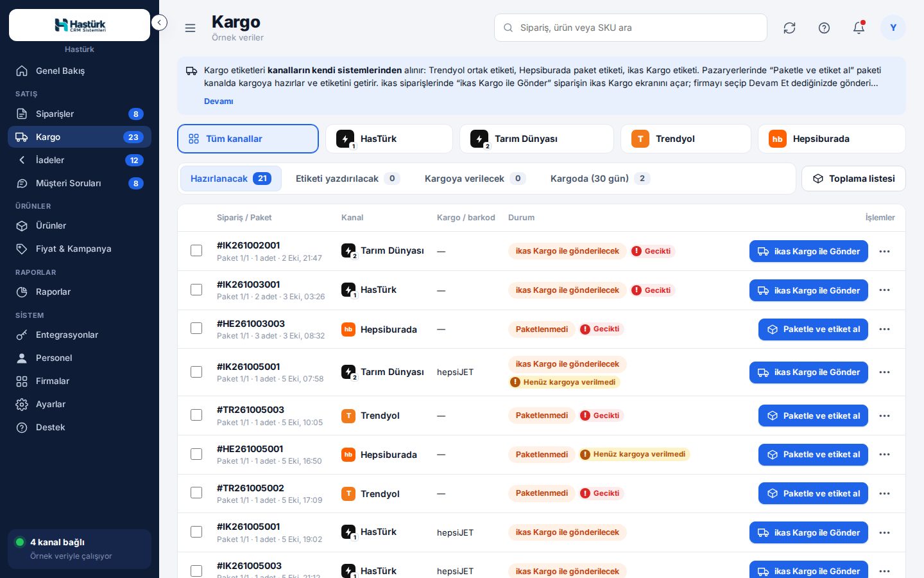Filter by Trendyol channel
The height and width of the screenshot is (578, 924).
685,139
